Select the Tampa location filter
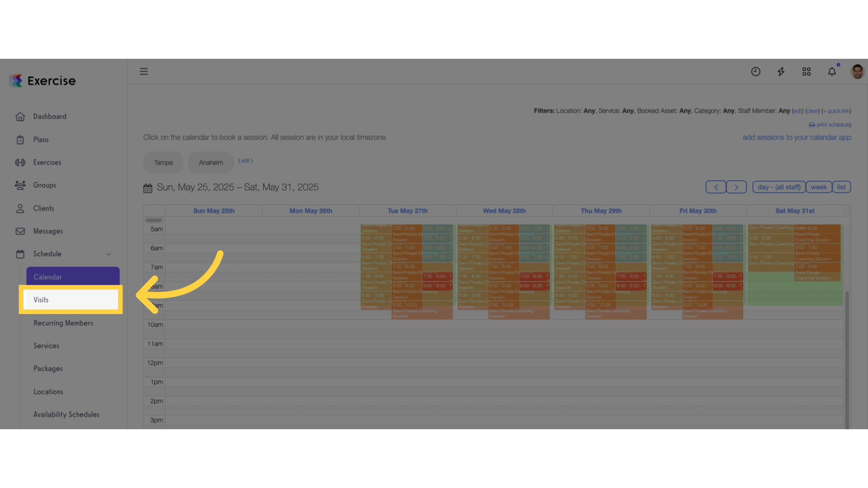Image resolution: width=868 pixels, height=488 pixels. pyautogui.click(x=163, y=163)
